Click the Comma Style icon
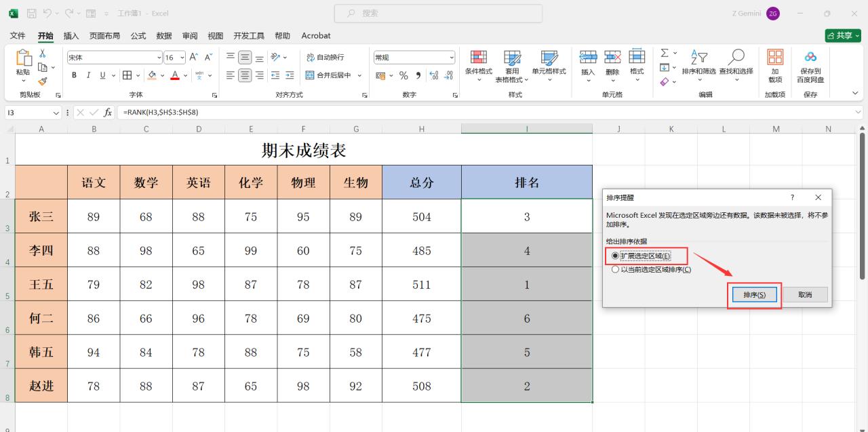This screenshot has height=432, width=868. point(418,75)
